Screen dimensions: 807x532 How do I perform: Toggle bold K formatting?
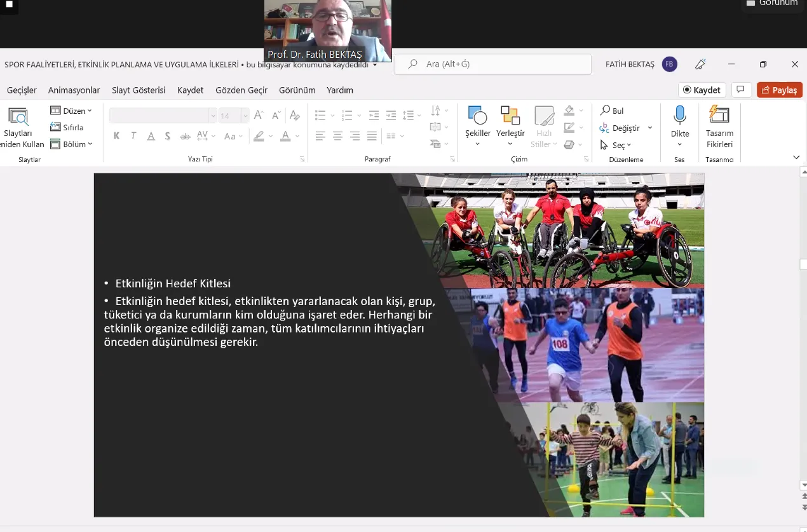(116, 136)
